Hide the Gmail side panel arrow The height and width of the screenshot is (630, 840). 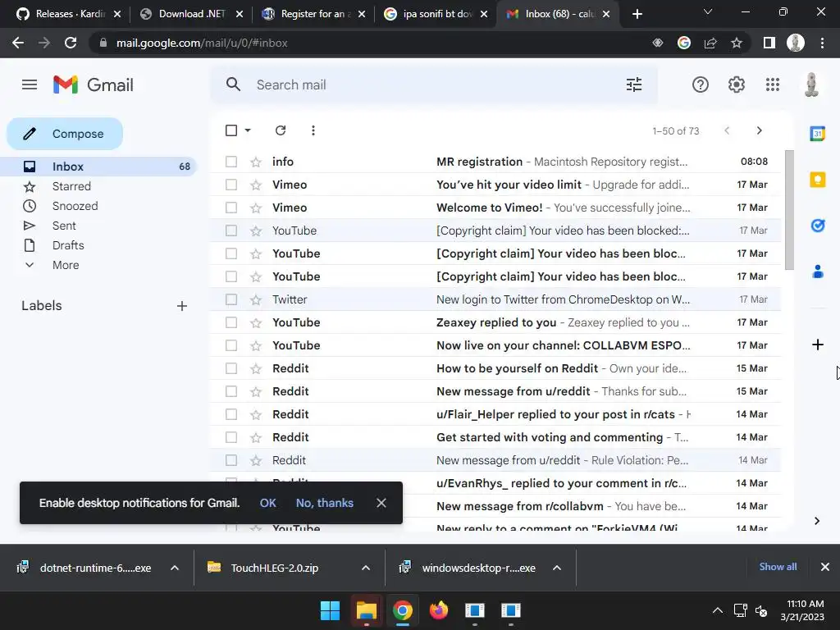point(817,521)
